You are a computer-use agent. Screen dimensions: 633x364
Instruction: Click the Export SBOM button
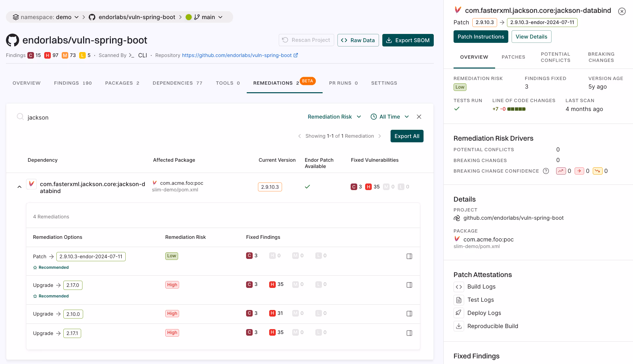pyautogui.click(x=408, y=40)
